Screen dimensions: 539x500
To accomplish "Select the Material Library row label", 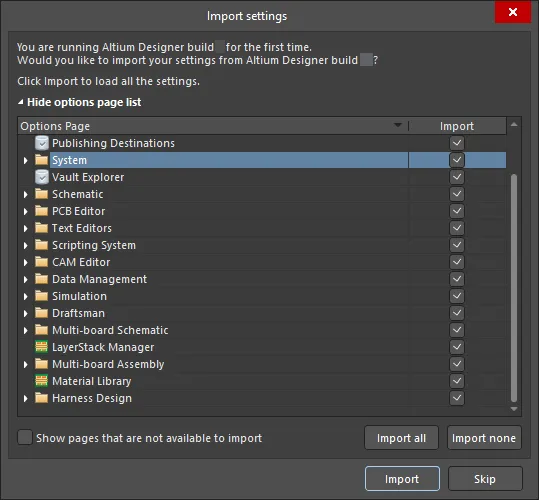I will (x=92, y=381).
